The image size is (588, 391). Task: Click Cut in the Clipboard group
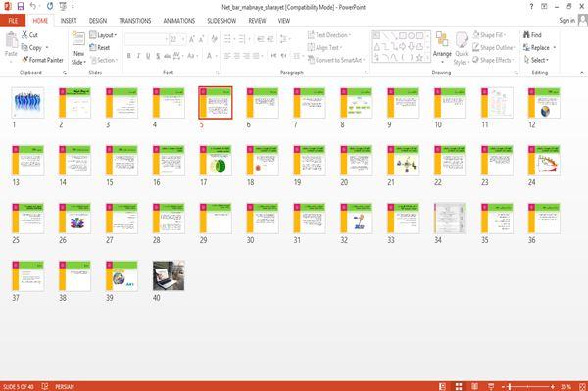coord(29,35)
